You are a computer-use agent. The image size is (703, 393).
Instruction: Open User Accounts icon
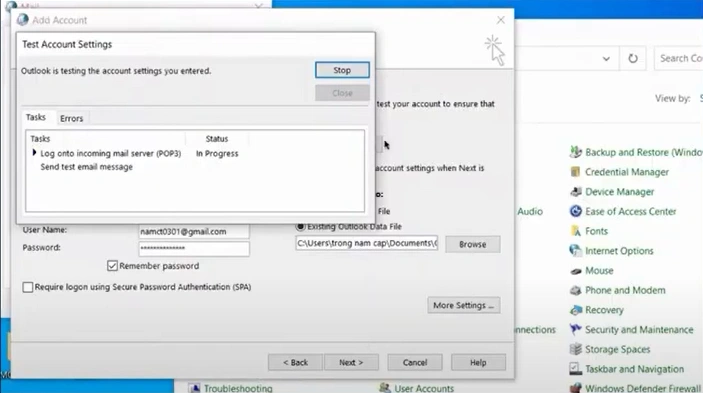click(385, 388)
